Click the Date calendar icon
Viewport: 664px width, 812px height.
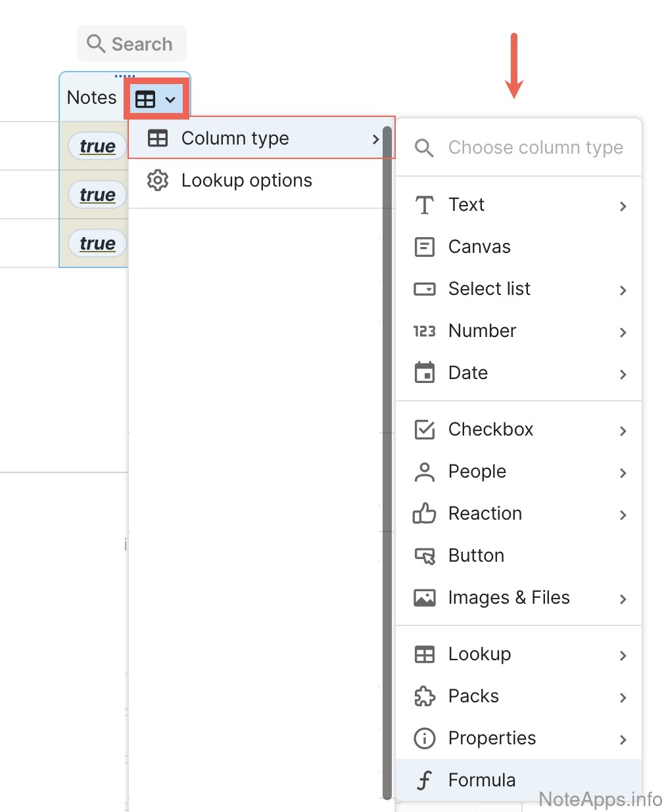tap(425, 373)
